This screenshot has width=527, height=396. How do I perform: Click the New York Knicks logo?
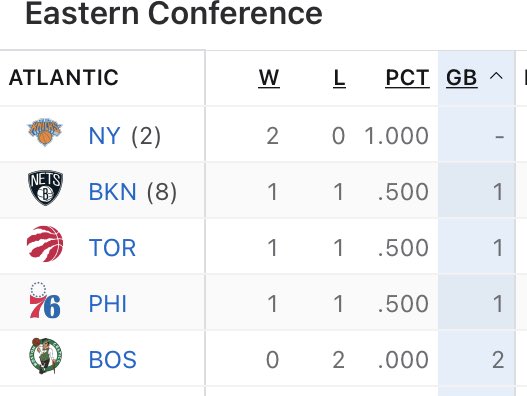coord(45,132)
